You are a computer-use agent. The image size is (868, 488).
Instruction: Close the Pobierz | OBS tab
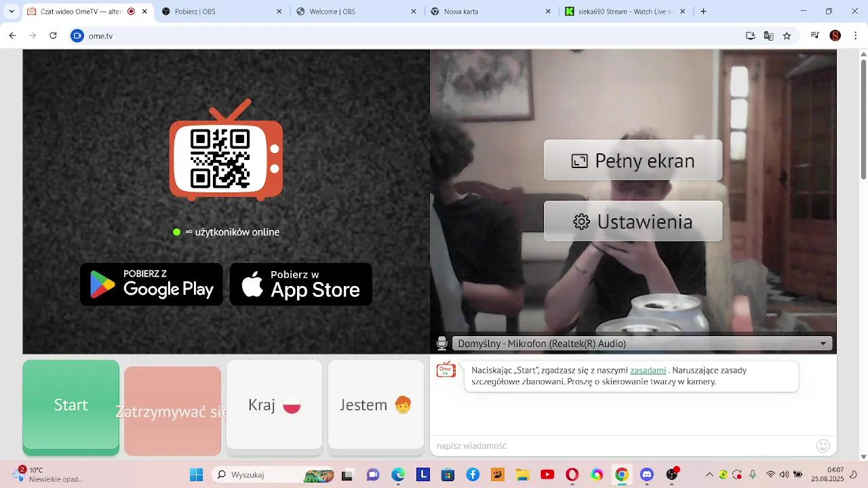point(279,12)
